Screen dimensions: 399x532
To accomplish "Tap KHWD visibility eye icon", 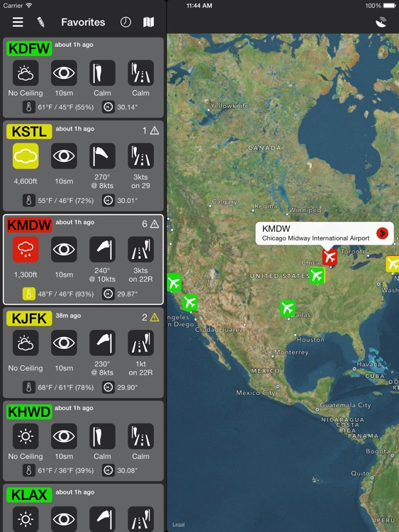I will click(64, 436).
